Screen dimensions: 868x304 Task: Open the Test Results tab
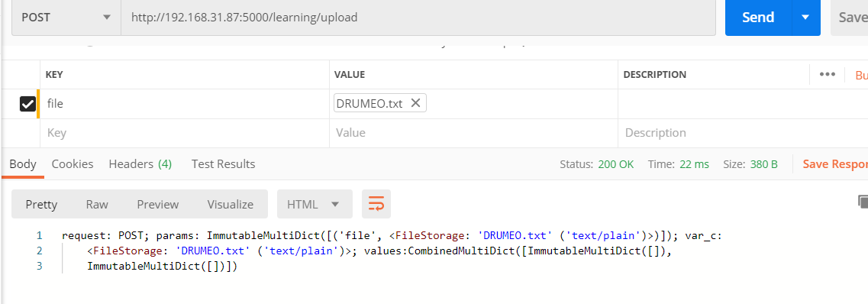(223, 164)
